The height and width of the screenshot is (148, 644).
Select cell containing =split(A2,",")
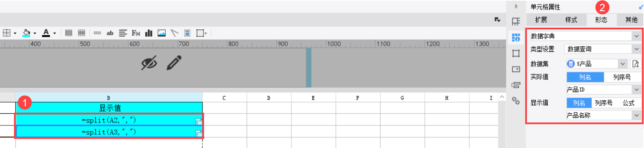pyautogui.click(x=109, y=120)
